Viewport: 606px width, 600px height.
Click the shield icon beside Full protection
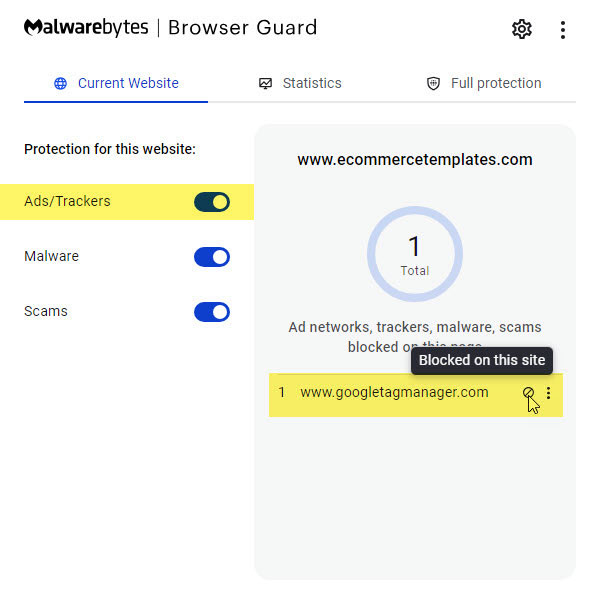point(433,84)
